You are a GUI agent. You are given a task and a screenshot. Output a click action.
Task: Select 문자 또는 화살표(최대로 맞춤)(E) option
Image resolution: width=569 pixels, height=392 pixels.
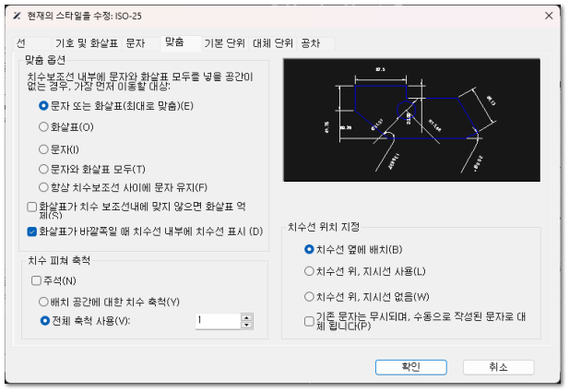(116, 106)
